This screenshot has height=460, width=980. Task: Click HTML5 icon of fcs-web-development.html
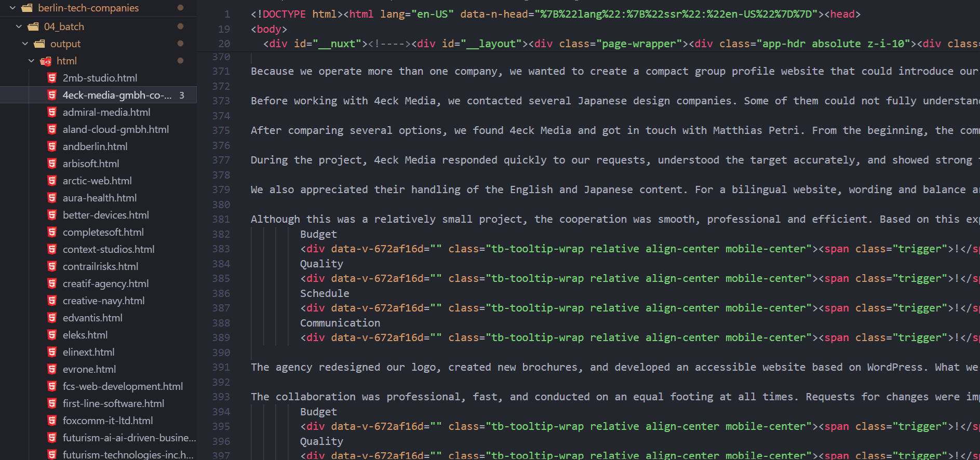click(52, 386)
